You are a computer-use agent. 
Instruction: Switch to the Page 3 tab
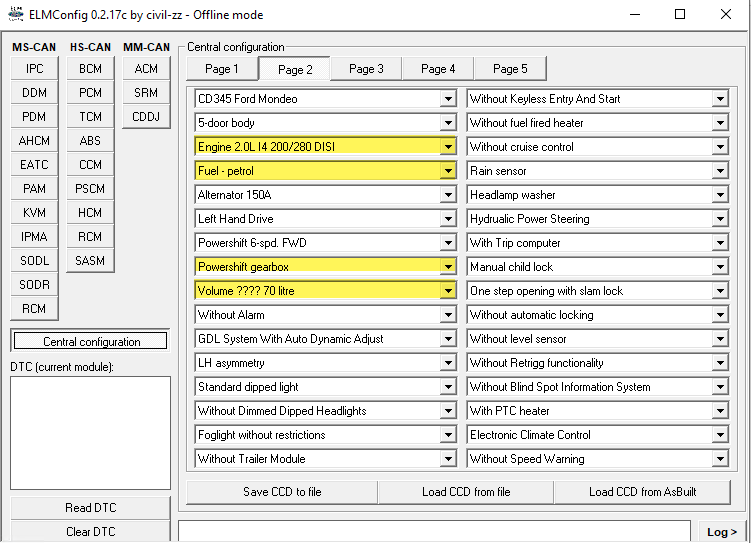tap(366, 69)
